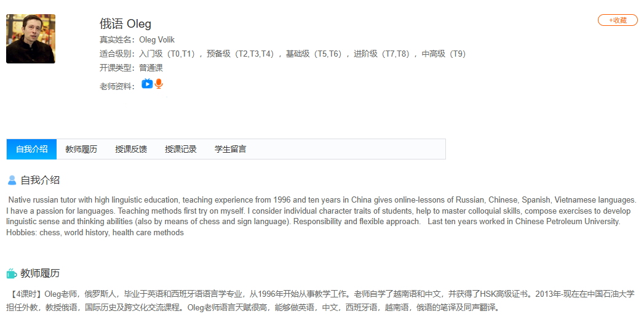Select the 自我介绍 tab
The width and height of the screenshot is (644, 335).
click(x=31, y=149)
